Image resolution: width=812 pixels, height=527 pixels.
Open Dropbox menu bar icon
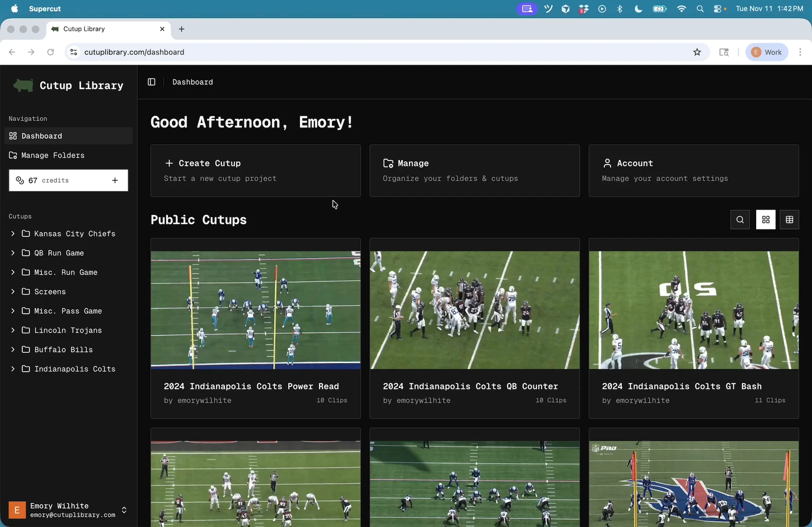[x=584, y=9]
